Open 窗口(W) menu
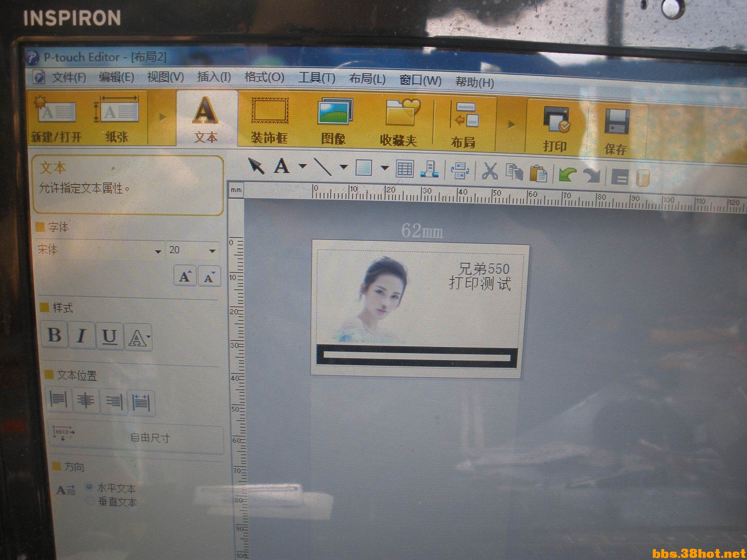This screenshot has height=560, width=747. coord(420,80)
